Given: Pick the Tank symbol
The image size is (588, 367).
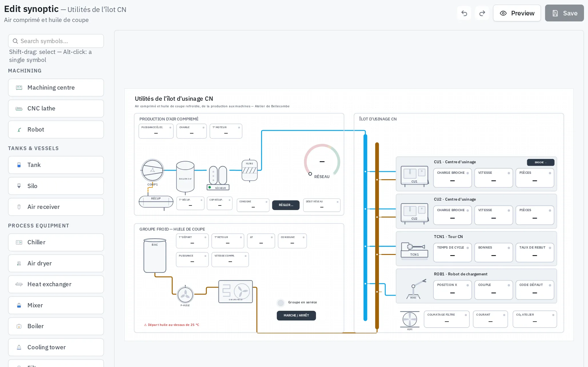Looking at the screenshot, I should [56, 165].
